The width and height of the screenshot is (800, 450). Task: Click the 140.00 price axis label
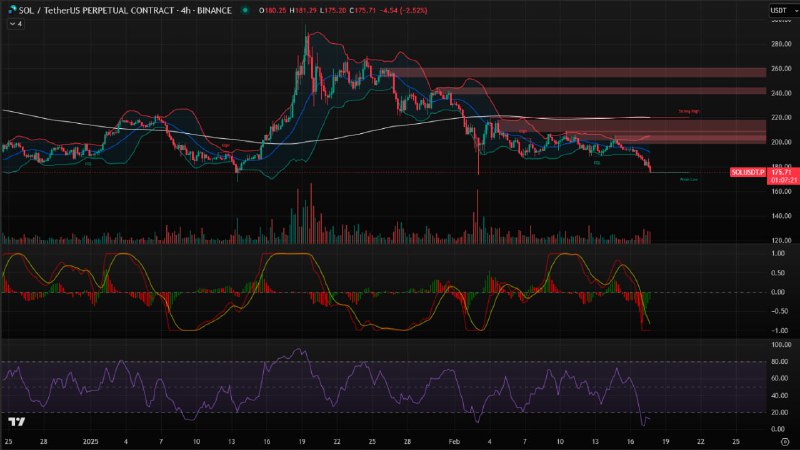[781, 216]
